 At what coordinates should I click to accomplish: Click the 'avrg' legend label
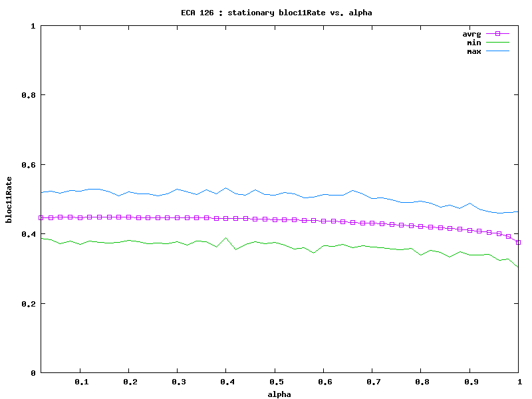tap(471, 33)
